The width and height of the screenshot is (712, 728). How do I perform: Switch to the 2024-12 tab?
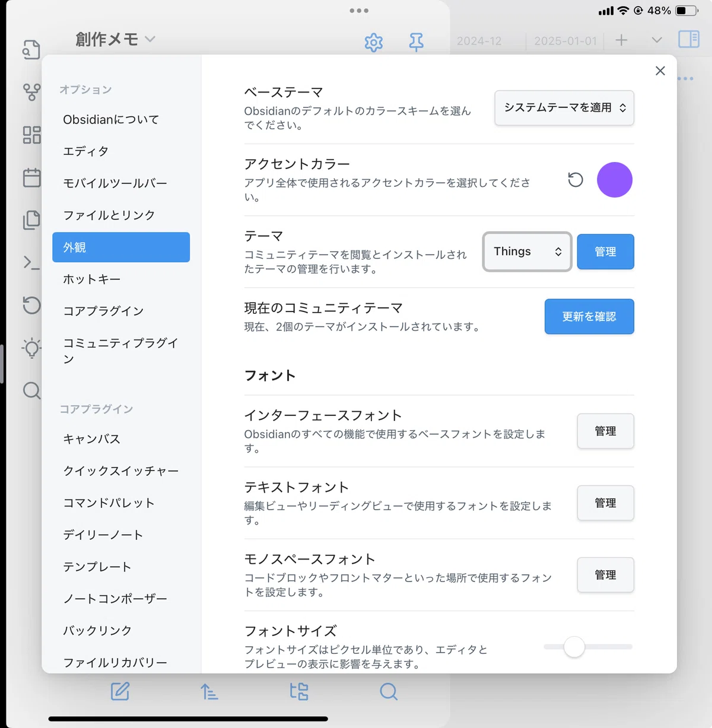[479, 41]
